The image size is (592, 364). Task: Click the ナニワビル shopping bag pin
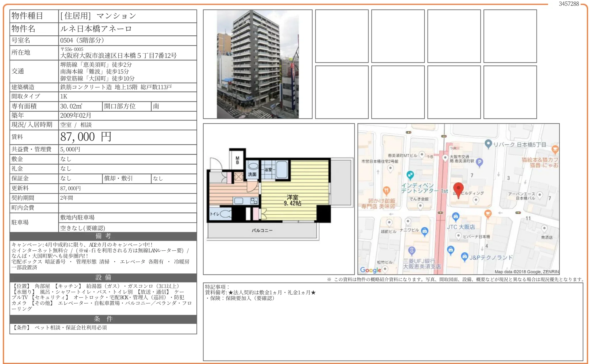[x=424, y=231]
